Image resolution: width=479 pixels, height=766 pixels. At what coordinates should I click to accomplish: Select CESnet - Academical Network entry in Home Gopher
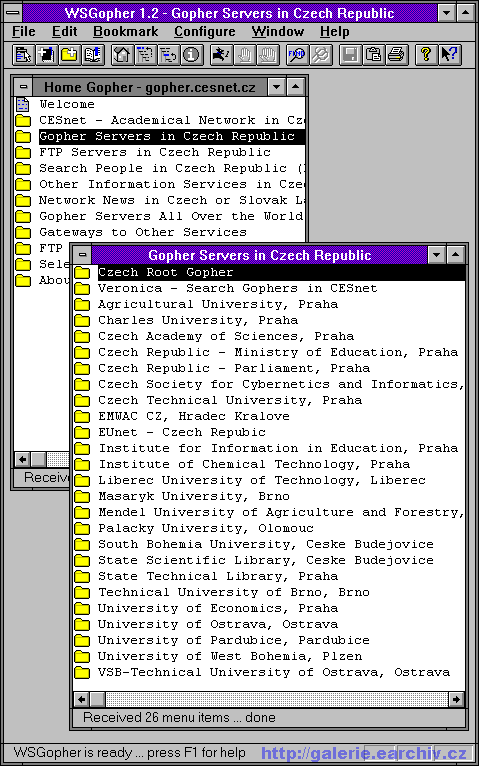172,120
